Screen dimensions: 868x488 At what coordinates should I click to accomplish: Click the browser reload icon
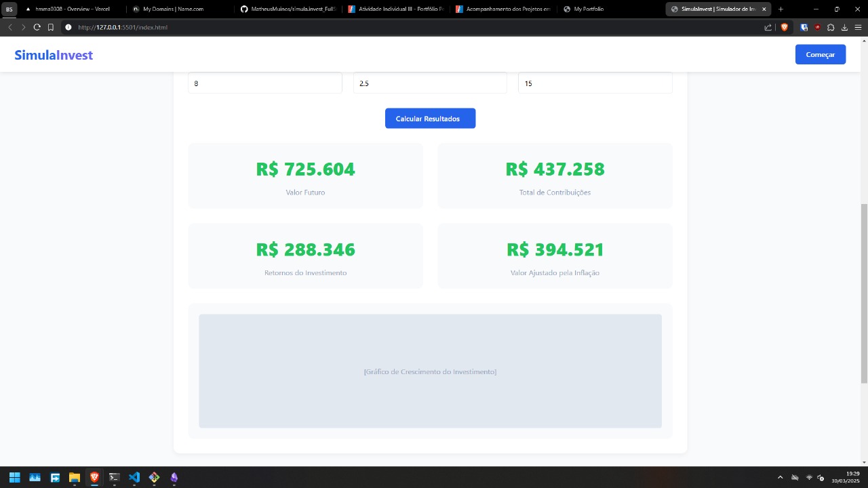[x=37, y=27]
